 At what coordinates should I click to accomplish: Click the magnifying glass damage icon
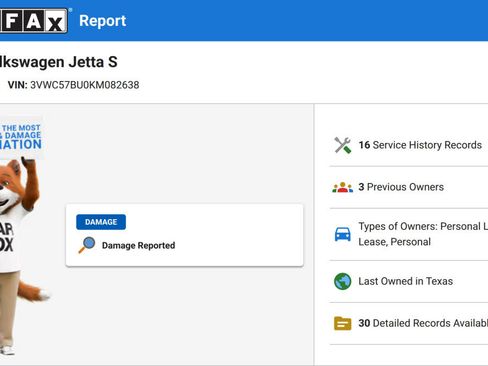[87, 245]
